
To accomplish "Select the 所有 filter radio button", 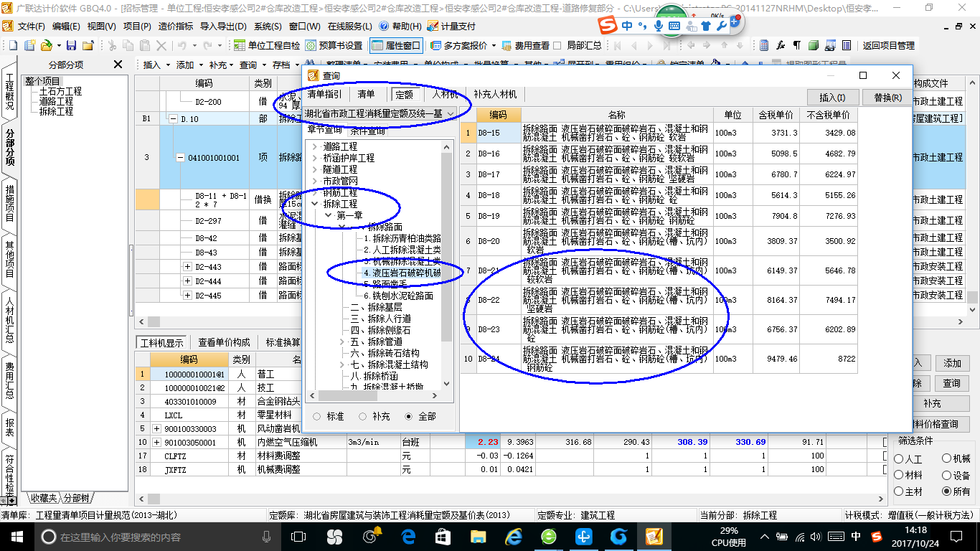I will coord(947,491).
